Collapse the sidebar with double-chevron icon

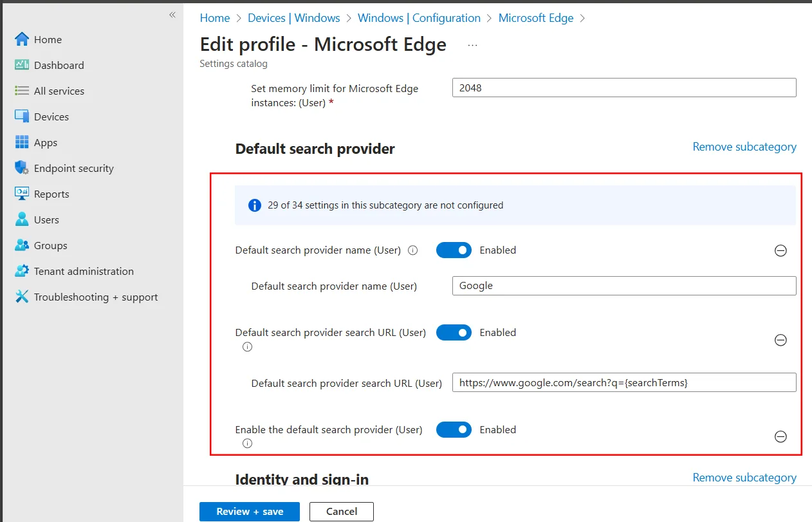click(x=172, y=15)
